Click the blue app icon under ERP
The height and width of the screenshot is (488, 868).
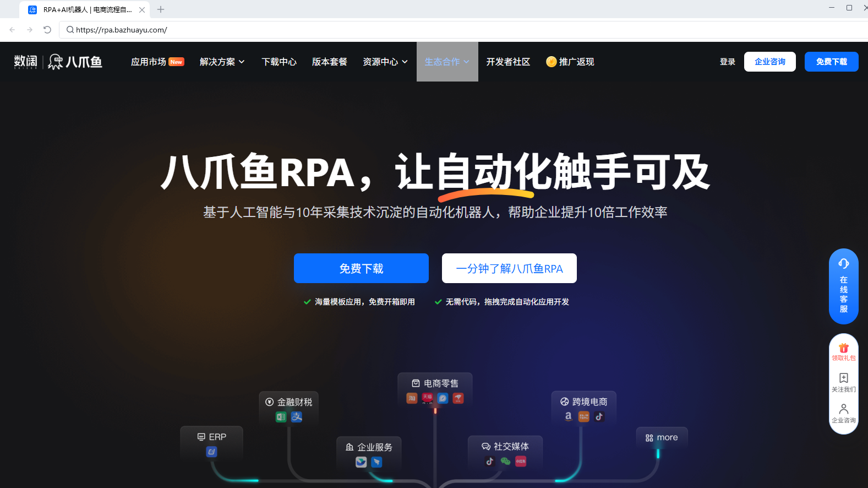[x=211, y=452]
